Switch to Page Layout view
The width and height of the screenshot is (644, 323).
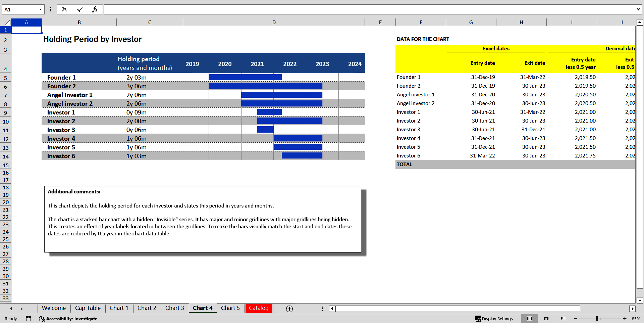coord(546,319)
